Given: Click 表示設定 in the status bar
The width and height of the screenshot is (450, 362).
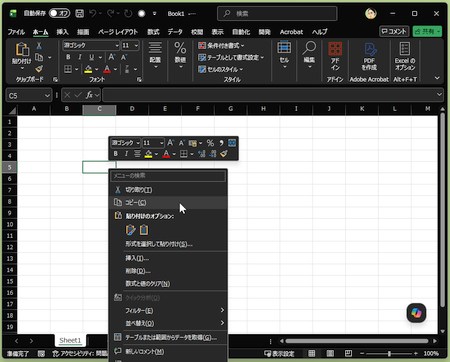Looking at the screenshot, I should coord(279,353).
